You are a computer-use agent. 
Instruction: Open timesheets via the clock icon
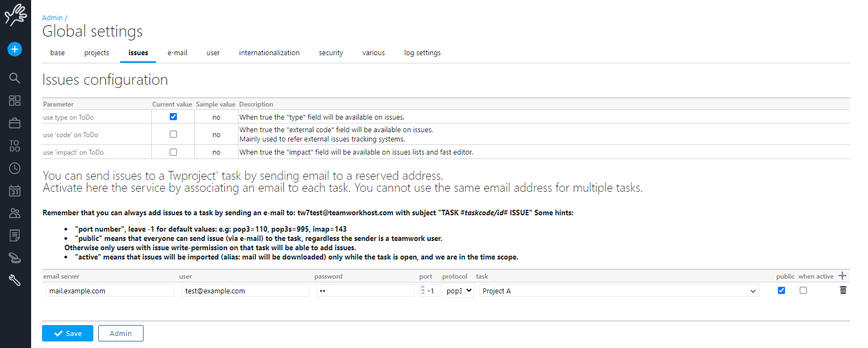click(x=15, y=168)
